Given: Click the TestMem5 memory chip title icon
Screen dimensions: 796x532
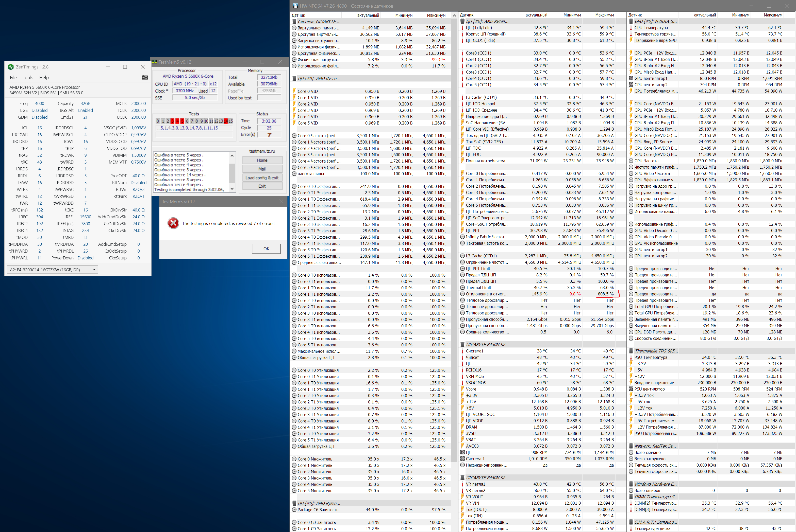Looking at the screenshot, I should coord(154,62).
